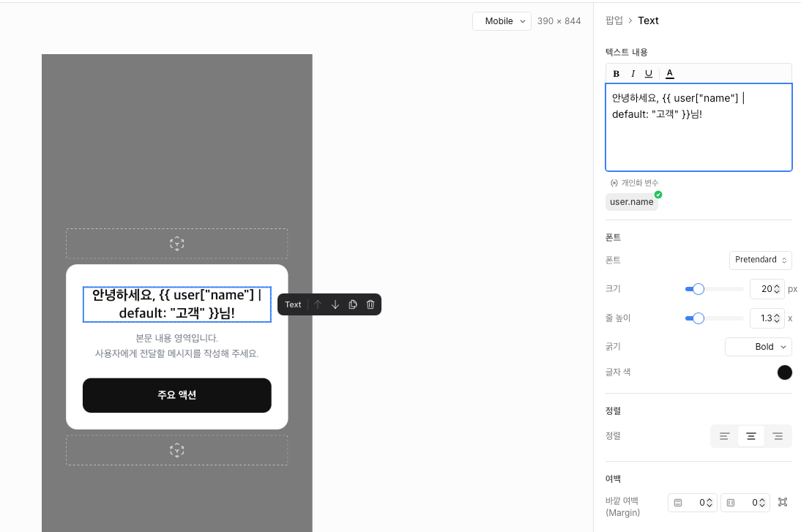Select right text alignment
Image resolution: width=801 pixels, height=532 pixels.
(778, 436)
